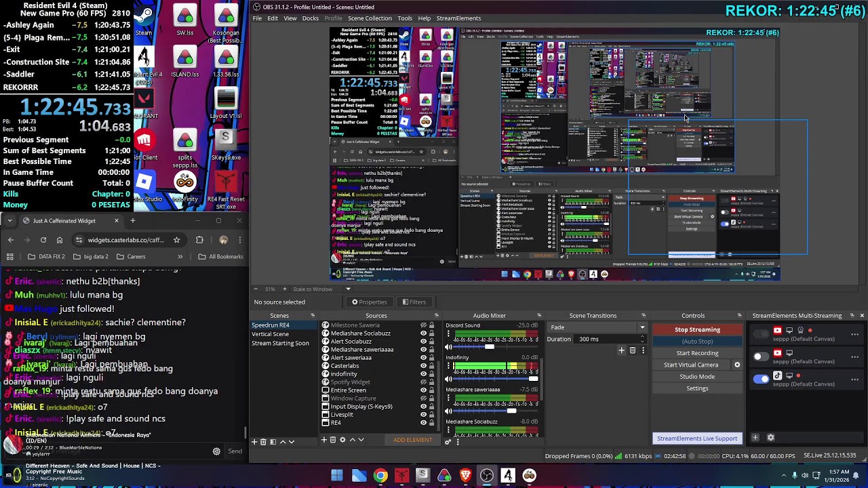
Task: Open the Brave browser from the taskbar
Action: point(465,476)
